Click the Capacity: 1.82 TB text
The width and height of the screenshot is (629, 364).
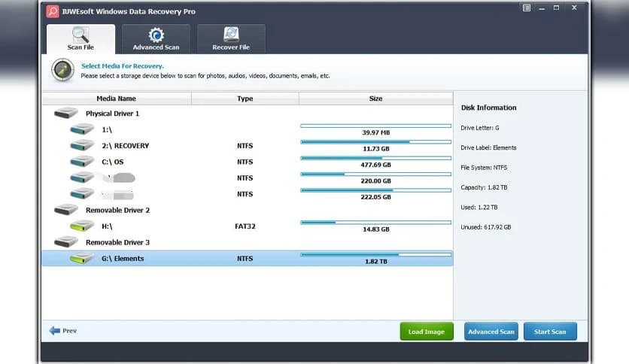(484, 187)
